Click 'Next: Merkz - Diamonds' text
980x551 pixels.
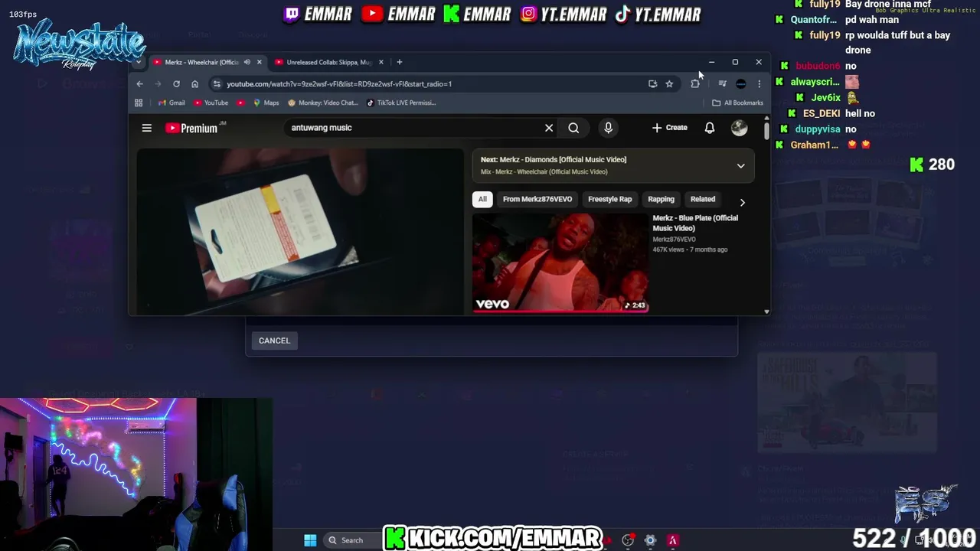click(x=554, y=160)
